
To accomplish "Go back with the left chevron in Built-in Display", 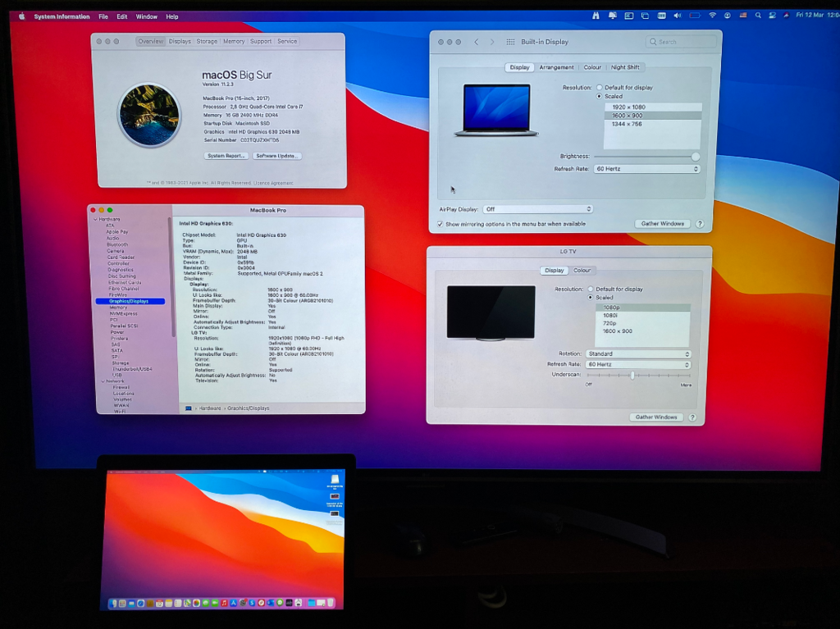I will click(x=476, y=42).
